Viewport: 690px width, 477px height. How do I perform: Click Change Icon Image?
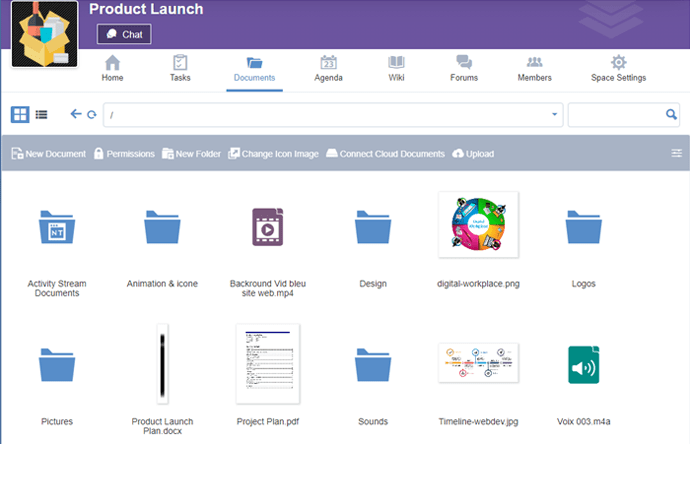pyautogui.click(x=273, y=154)
